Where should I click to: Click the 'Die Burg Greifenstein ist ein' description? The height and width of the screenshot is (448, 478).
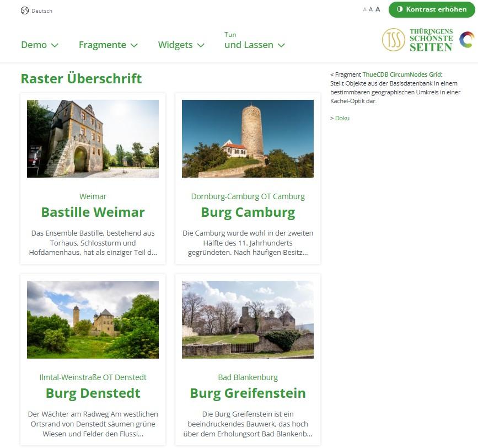(x=248, y=424)
